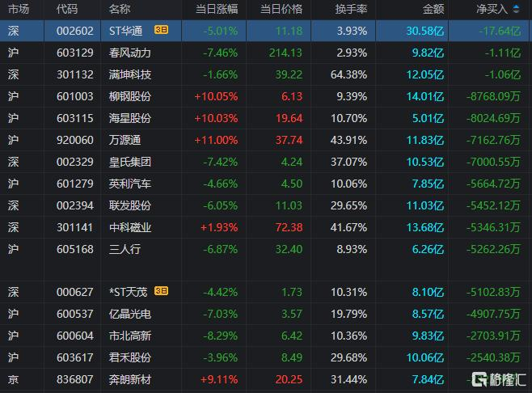
Task: Click the 3日 badge next to ST华通
Action: [161, 30]
